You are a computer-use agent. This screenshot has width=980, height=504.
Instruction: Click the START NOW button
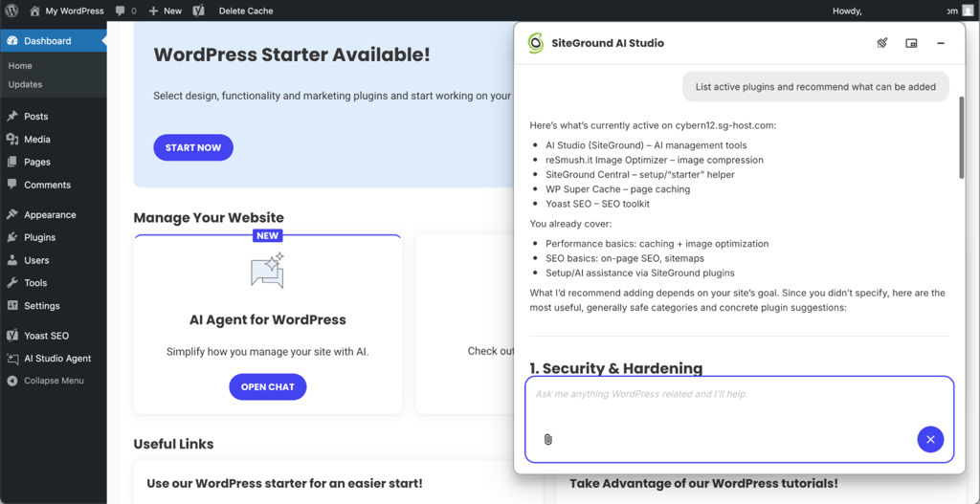pyautogui.click(x=193, y=147)
